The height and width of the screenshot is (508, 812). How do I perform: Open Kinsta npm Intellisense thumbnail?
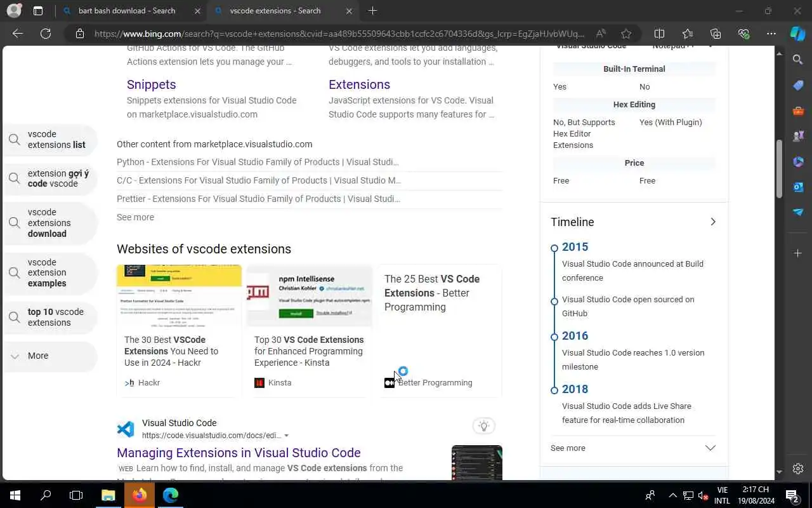(309, 296)
